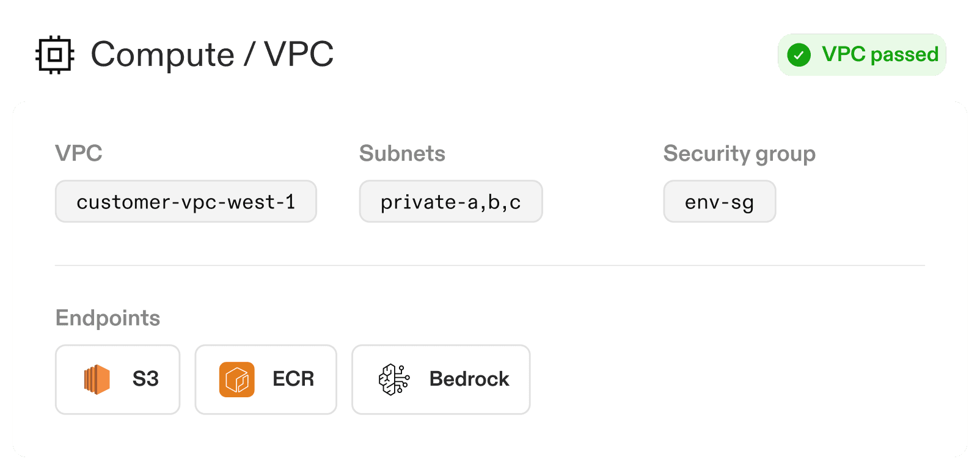Screen dimensions: 980x470
Task: Select the Bedrock endpoint label text
Action: [x=469, y=380]
